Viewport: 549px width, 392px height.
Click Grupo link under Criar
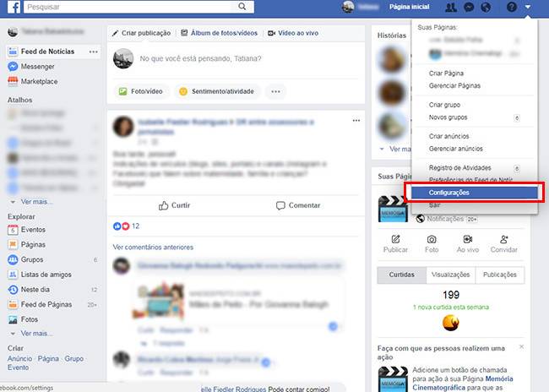click(x=73, y=358)
